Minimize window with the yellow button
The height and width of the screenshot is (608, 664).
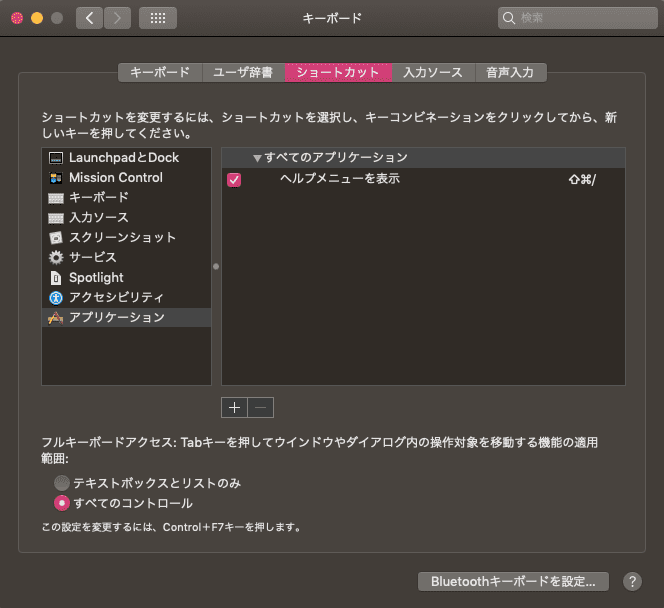pos(37,18)
